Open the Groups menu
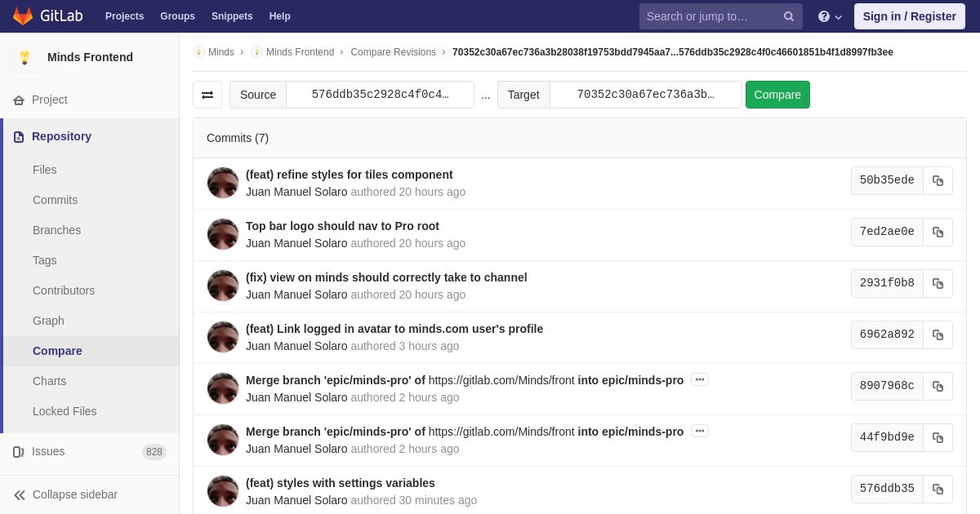This screenshot has width=980, height=514. coord(177,16)
